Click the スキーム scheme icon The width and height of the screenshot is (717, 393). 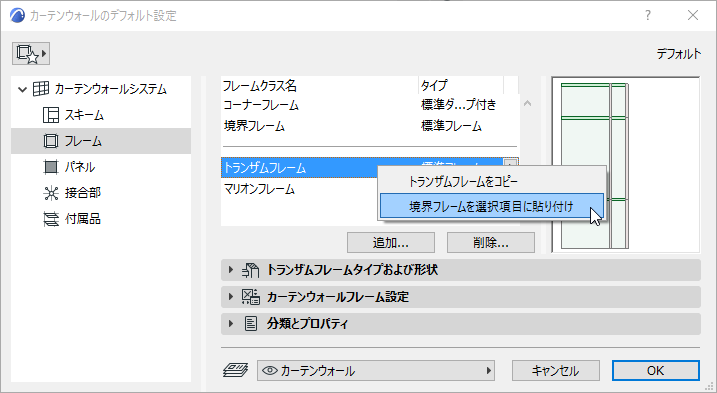pyautogui.click(x=51, y=115)
